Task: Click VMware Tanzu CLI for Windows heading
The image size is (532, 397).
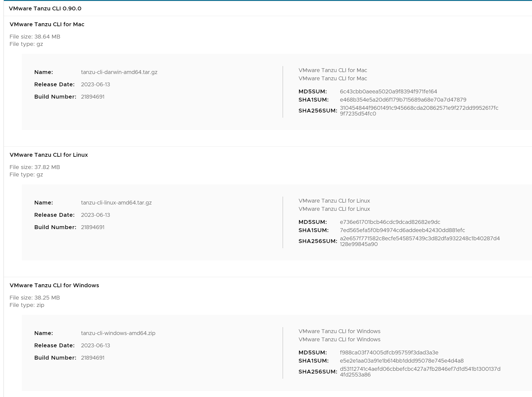Action: 54,285
